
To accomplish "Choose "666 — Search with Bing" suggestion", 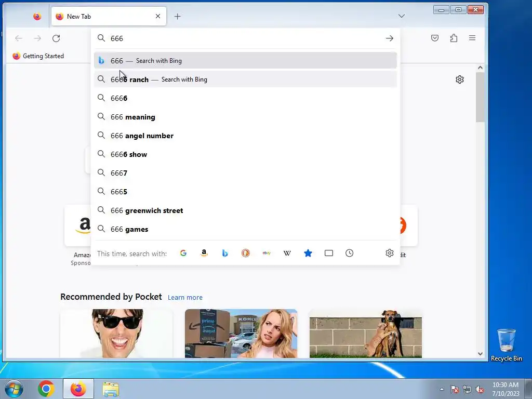I will pos(245,61).
